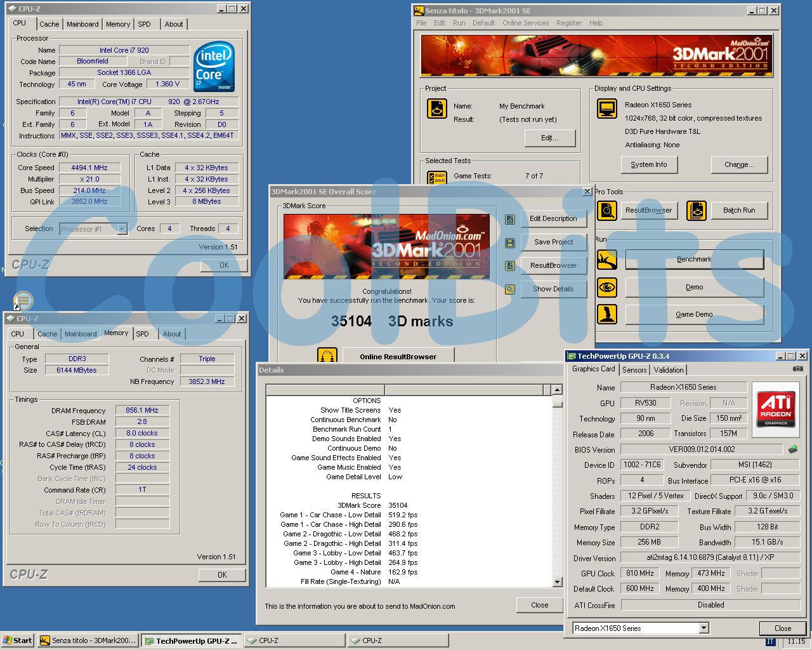Open the Edit menu in 3DMark2001

click(440, 23)
